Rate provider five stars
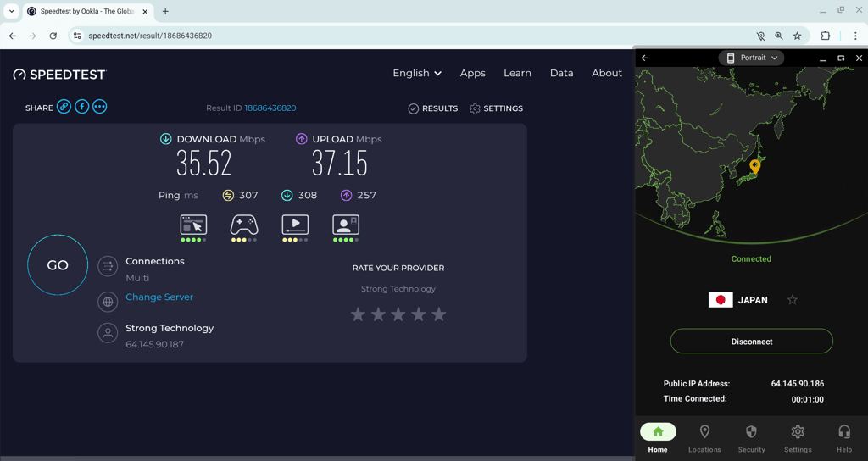The height and width of the screenshot is (461, 868). pyautogui.click(x=439, y=314)
